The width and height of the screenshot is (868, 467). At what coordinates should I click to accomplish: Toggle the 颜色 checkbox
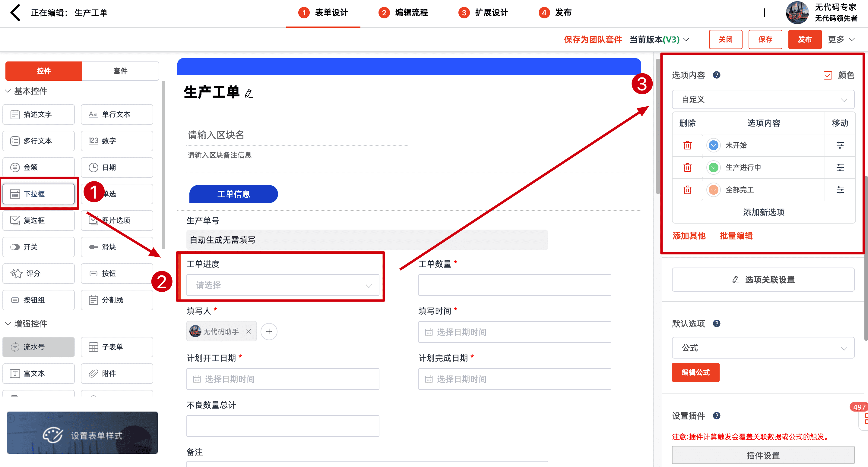coord(828,75)
